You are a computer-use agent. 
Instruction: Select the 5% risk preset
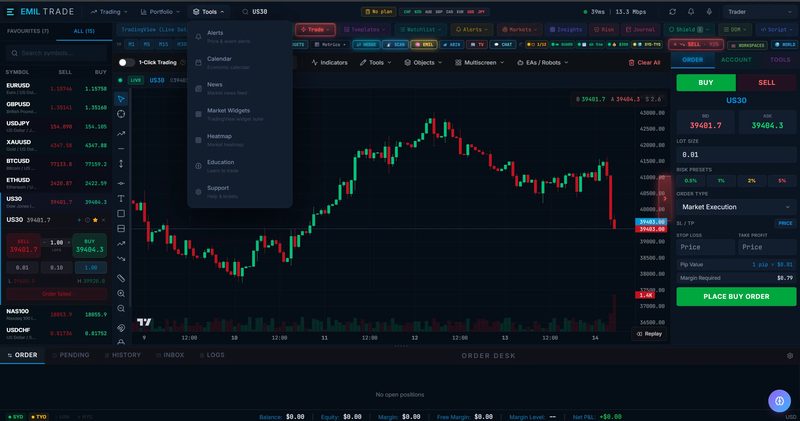click(x=782, y=181)
